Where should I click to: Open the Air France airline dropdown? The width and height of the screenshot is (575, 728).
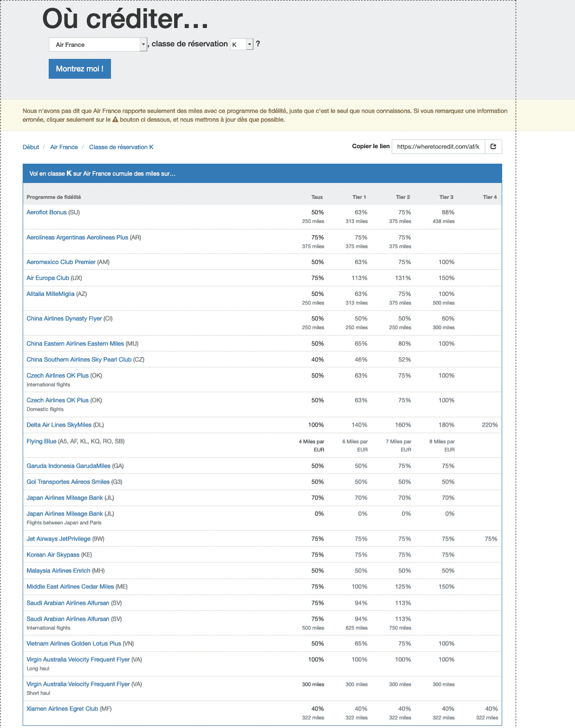pyautogui.click(x=98, y=44)
